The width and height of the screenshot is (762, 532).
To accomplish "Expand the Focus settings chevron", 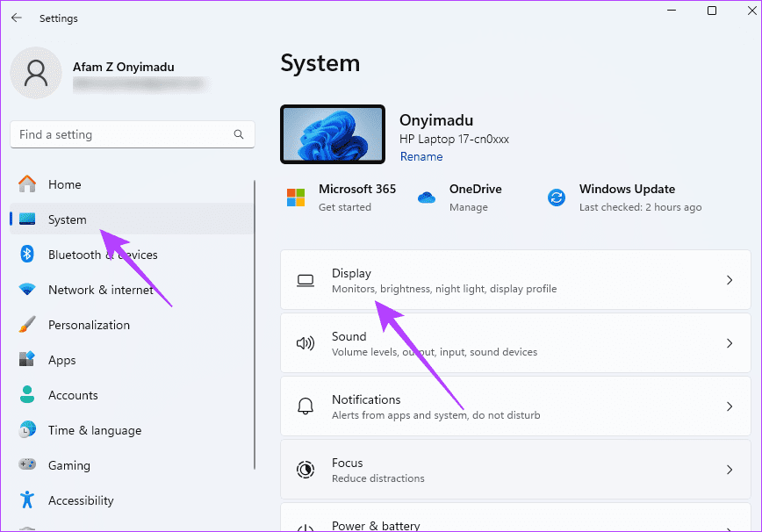I will 730,470.
